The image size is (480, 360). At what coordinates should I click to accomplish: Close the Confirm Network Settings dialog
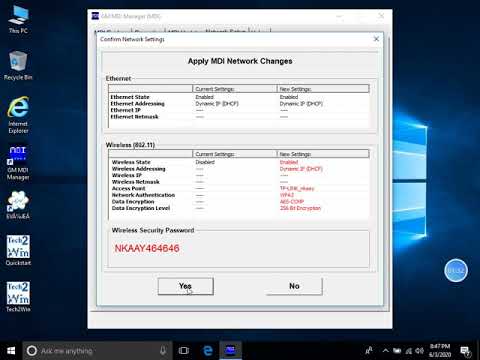pyautogui.click(x=376, y=39)
